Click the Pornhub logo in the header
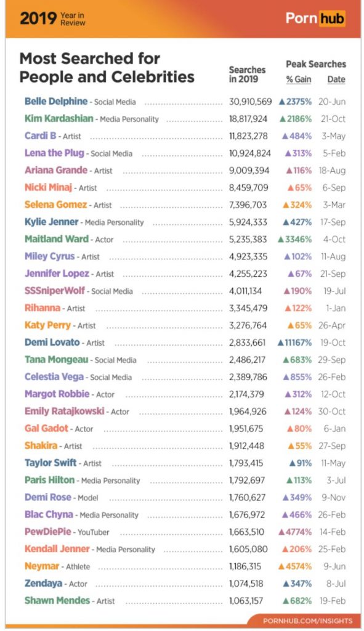The width and height of the screenshot is (364, 631). (315, 18)
